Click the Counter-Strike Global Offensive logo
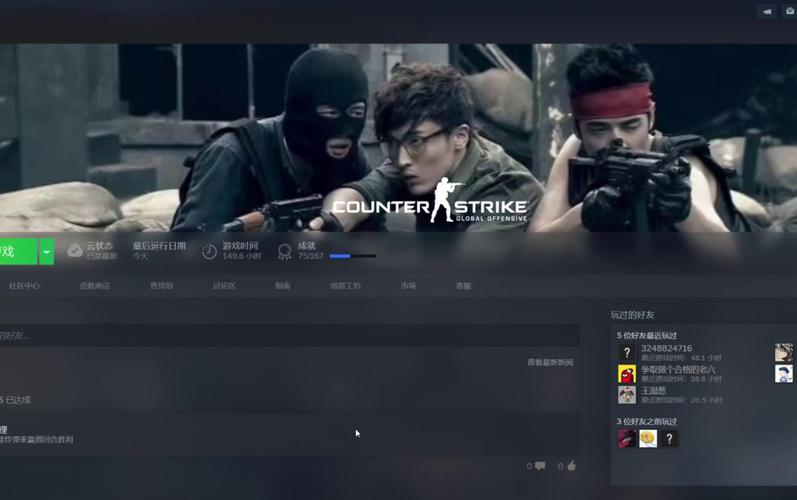 click(430, 201)
